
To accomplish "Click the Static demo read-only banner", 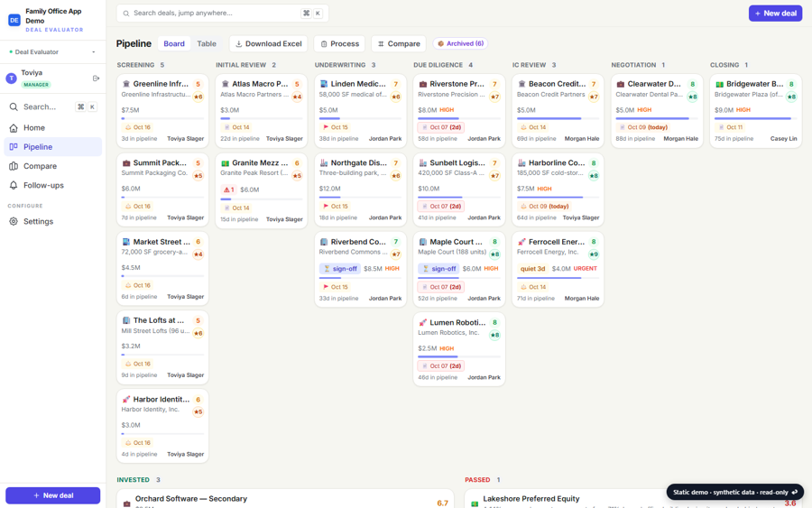I will (734, 493).
